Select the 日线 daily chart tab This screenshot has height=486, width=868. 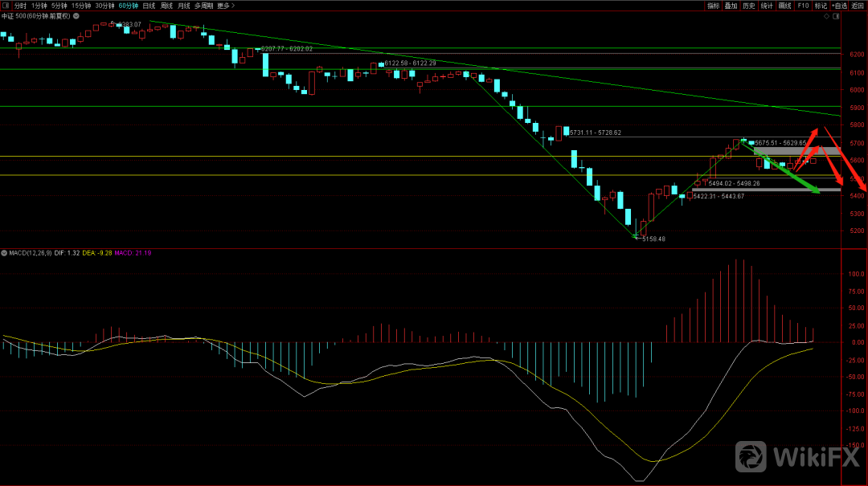tap(149, 6)
